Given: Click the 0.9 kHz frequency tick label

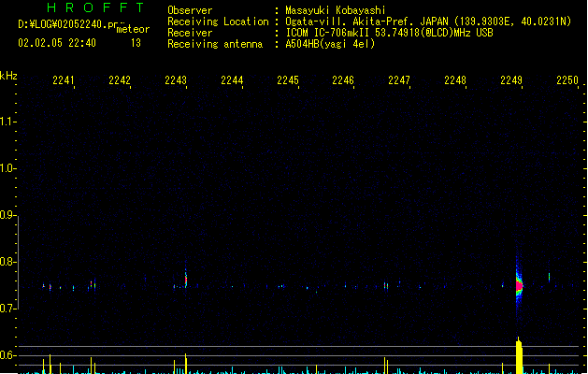Looking at the screenshot, I should [x=7, y=215].
